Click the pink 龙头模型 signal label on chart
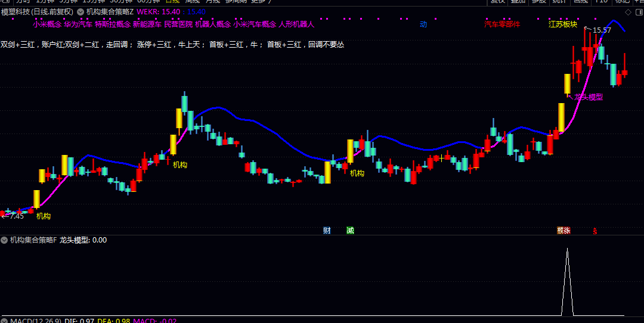 [588, 97]
